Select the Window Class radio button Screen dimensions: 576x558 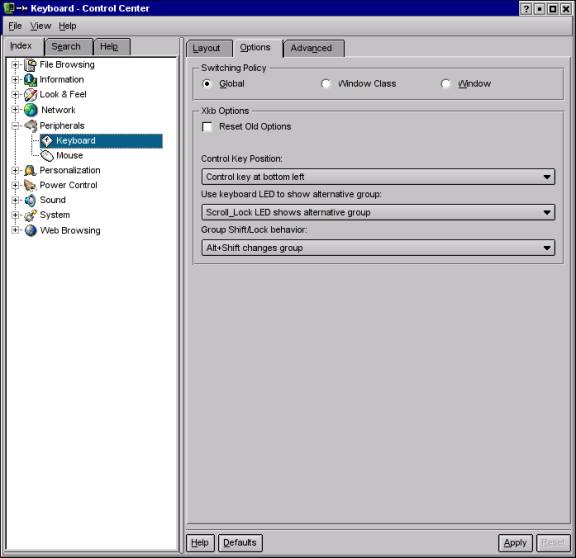325,84
